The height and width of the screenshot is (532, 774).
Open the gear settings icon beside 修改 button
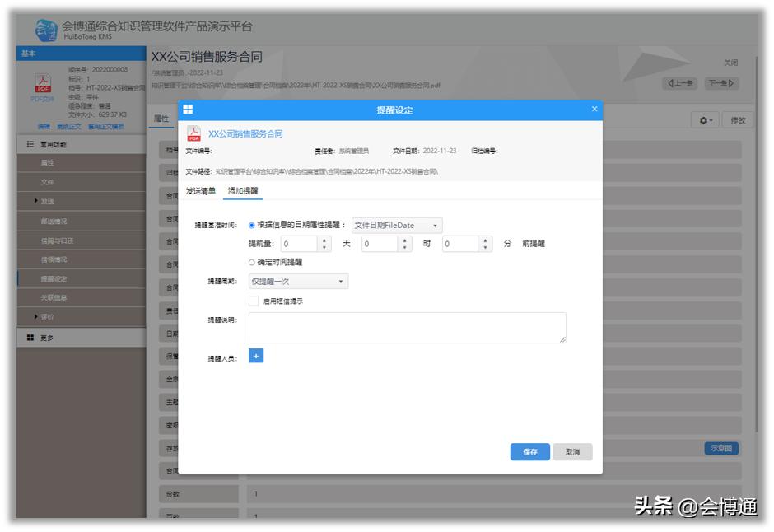coord(705,119)
